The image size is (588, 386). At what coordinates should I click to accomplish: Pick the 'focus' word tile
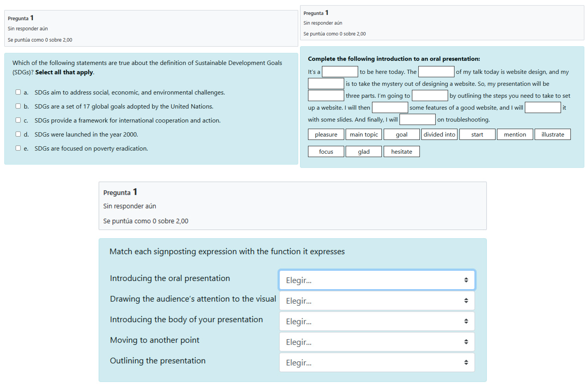[x=326, y=151]
